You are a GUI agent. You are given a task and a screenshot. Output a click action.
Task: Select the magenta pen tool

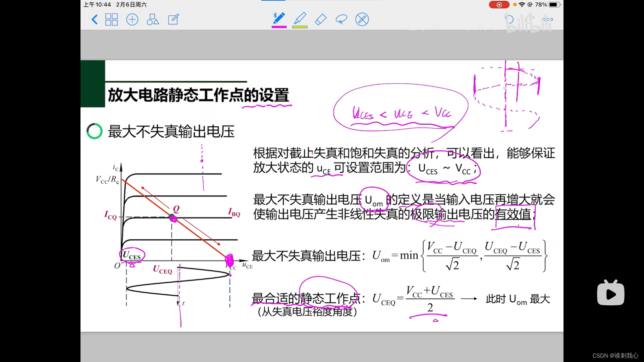279,18
